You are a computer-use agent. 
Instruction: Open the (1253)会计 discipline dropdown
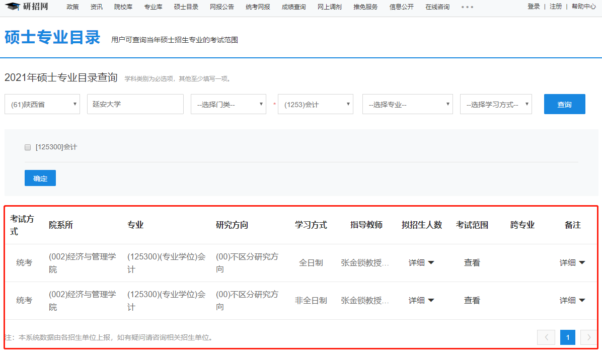pyautogui.click(x=316, y=104)
